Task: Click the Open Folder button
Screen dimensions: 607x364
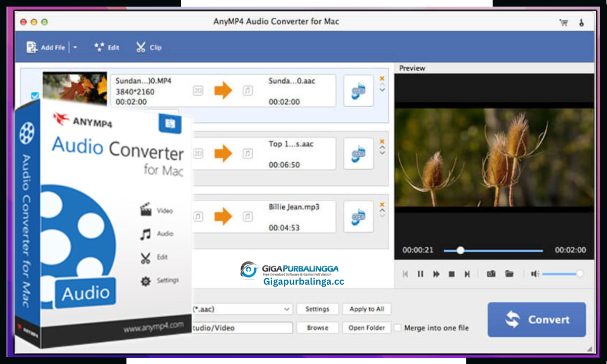Action: pyautogui.click(x=367, y=328)
